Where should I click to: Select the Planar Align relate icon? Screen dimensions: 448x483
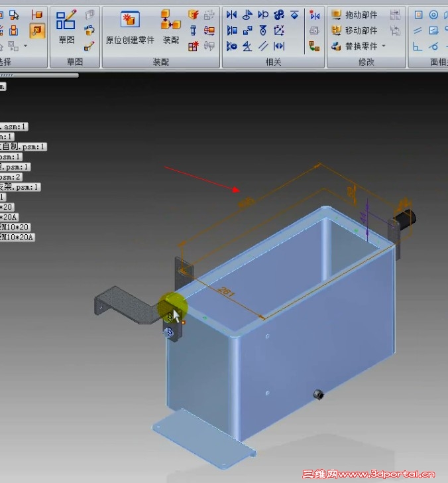click(232, 31)
